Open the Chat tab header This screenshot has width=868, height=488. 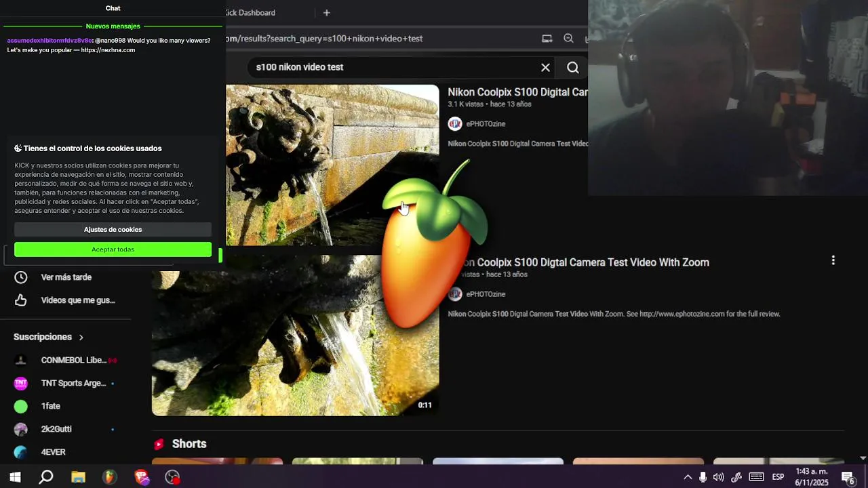click(113, 8)
